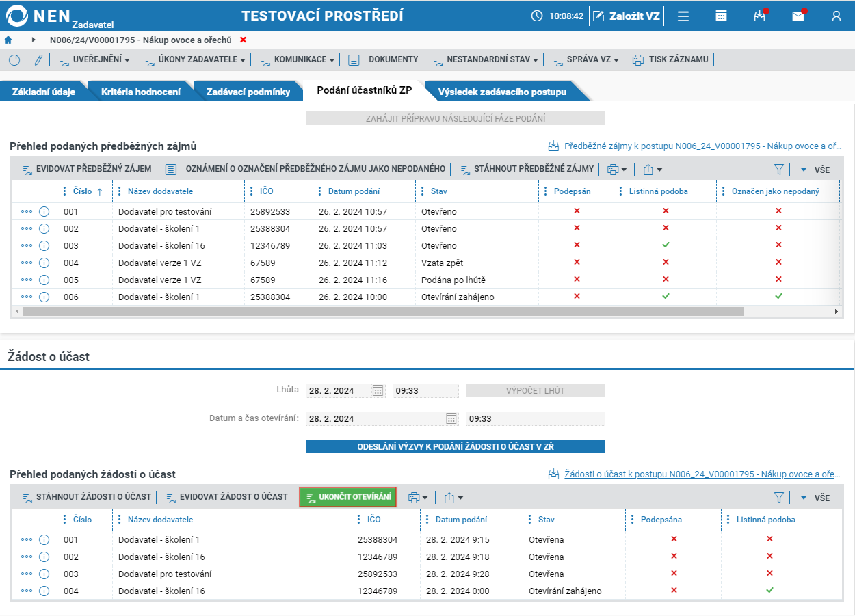Viewport: 855px width, 616px height.
Task: Switch to Kritéria hodnocení tab
Action: pyautogui.click(x=141, y=91)
